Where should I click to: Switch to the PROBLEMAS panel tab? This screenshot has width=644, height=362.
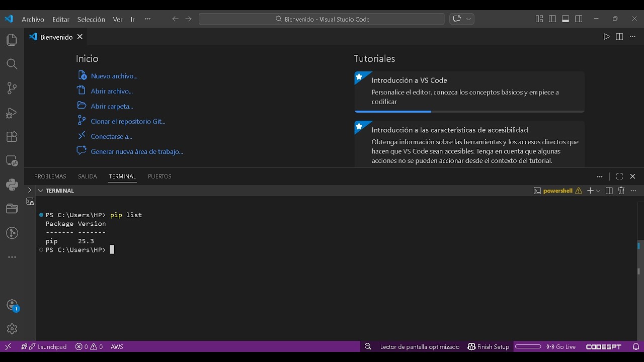point(50,176)
